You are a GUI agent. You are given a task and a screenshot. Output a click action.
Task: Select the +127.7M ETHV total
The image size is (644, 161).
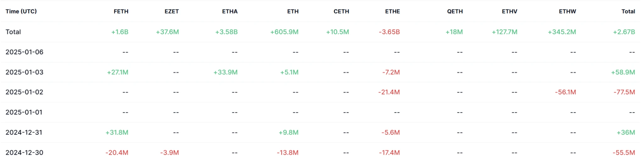(504, 32)
